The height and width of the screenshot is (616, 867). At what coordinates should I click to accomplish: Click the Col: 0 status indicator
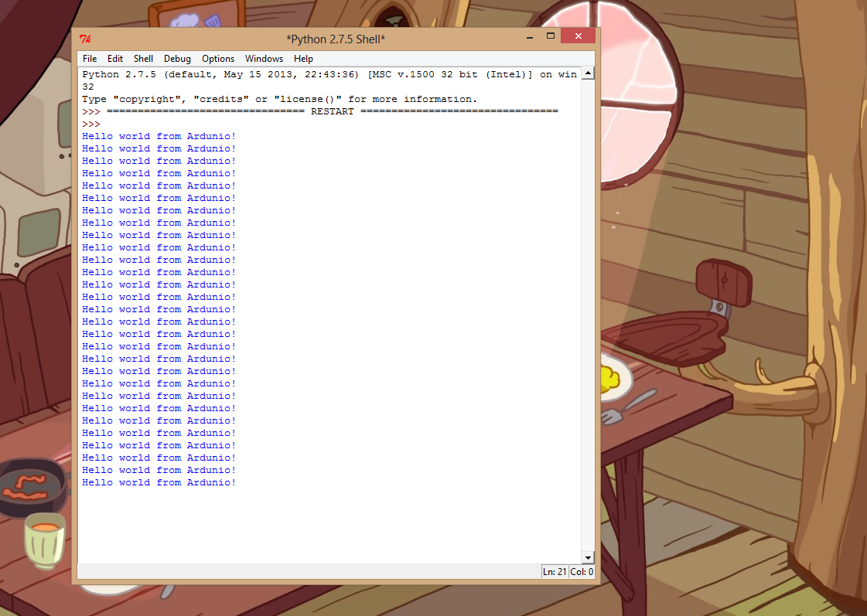[x=581, y=571]
